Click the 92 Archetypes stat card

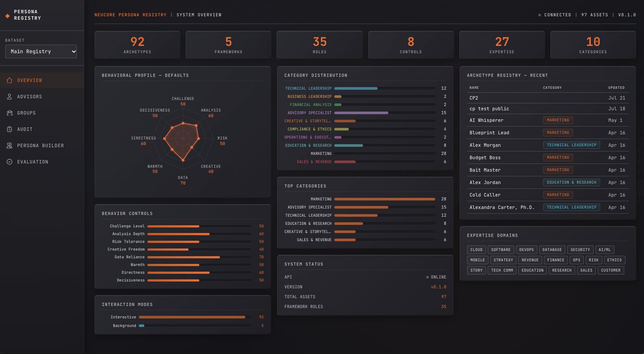[x=137, y=45]
